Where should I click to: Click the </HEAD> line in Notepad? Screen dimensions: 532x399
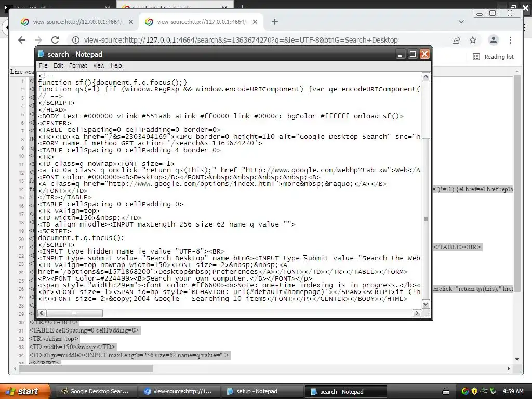click(x=52, y=110)
